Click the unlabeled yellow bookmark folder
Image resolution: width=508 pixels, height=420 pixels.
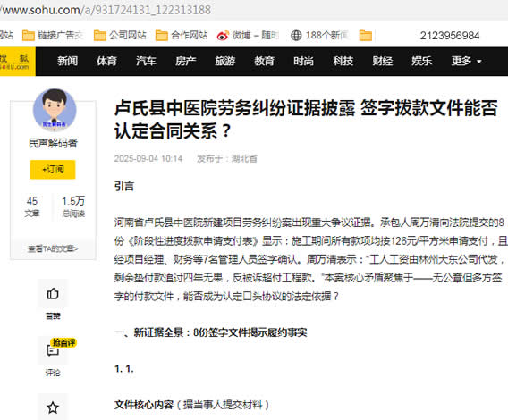[x=366, y=35]
